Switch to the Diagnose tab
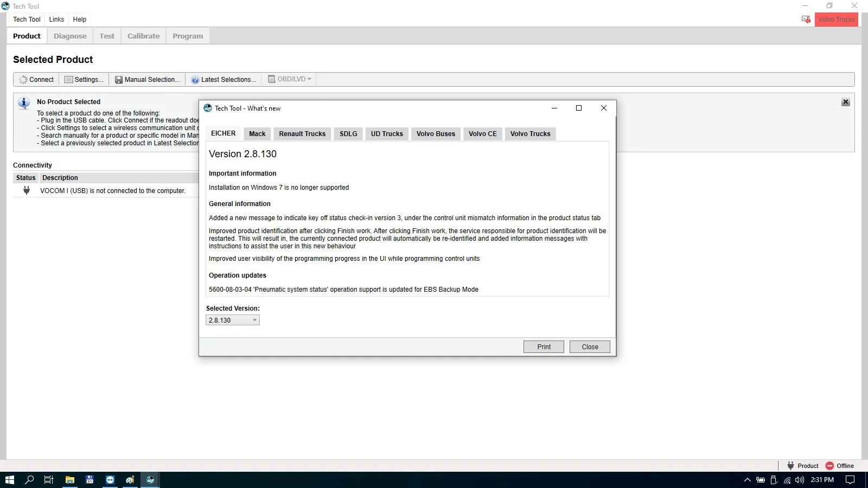This screenshot has width=868, height=488. [70, 36]
